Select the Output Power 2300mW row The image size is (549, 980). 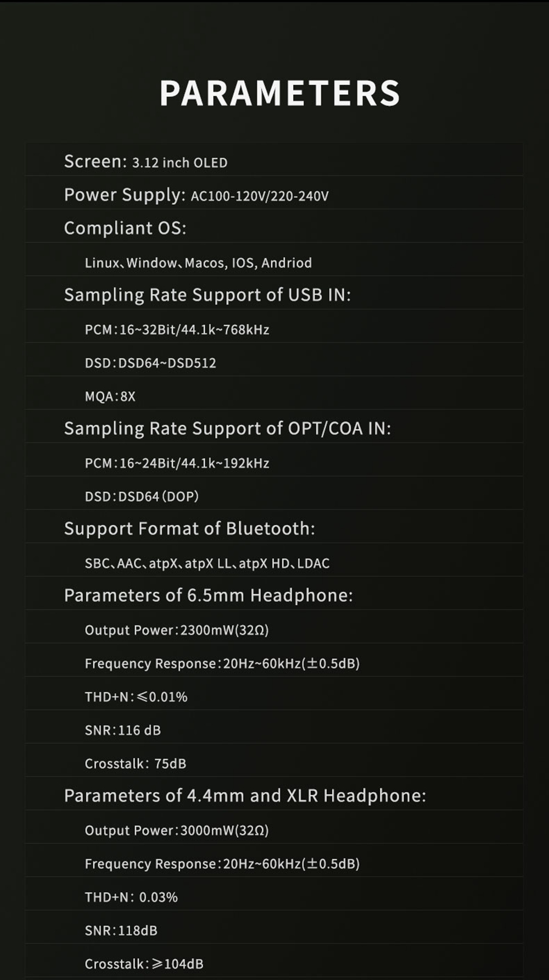pyautogui.click(x=177, y=630)
